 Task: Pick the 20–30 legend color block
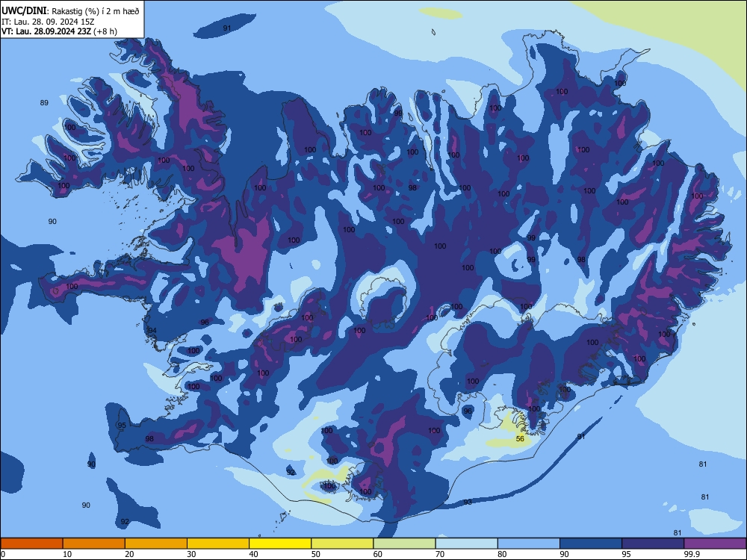coord(156,544)
